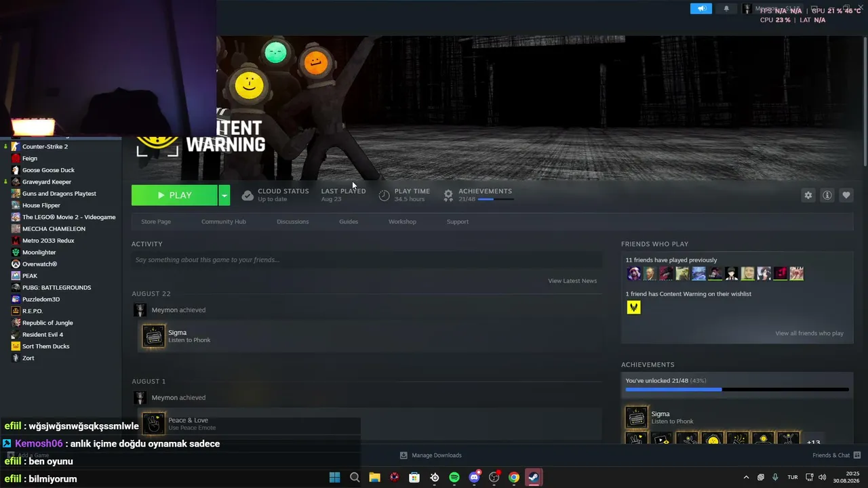868x488 pixels.
Task: Open File Explorer from the taskbar
Action: pos(374,477)
